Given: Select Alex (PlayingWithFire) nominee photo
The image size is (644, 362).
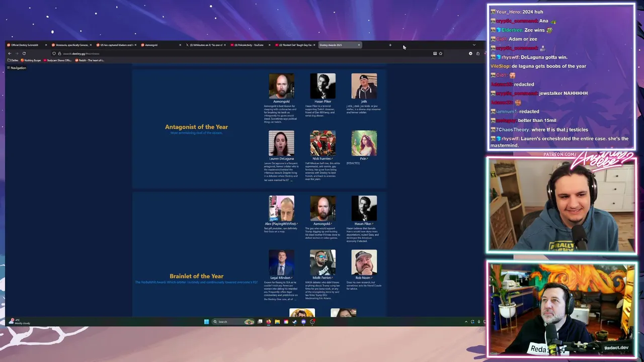Looking at the screenshot, I should coord(281,208).
